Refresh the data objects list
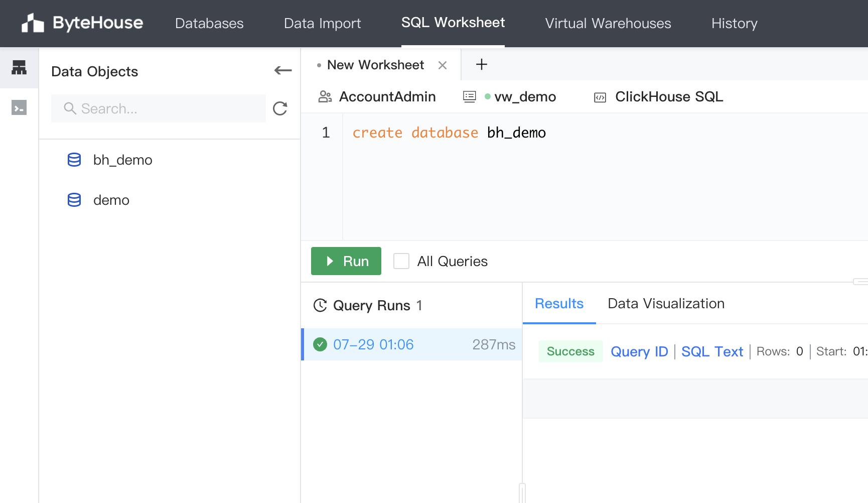Image resolution: width=868 pixels, height=503 pixels. point(280,108)
